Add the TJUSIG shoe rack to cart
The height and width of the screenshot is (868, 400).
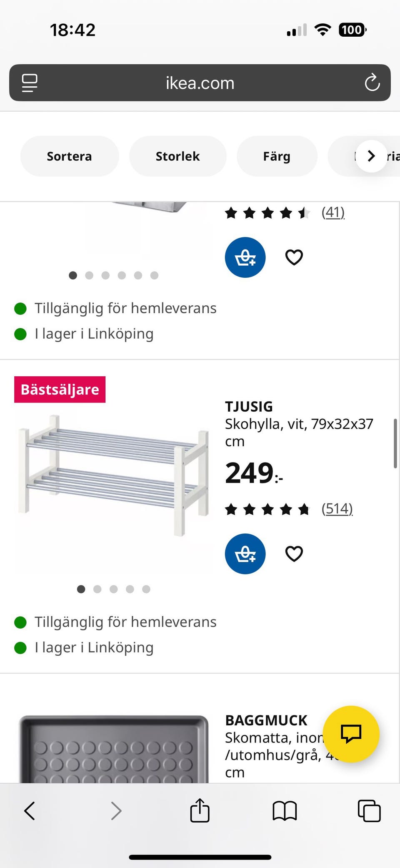pyautogui.click(x=245, y=554)
